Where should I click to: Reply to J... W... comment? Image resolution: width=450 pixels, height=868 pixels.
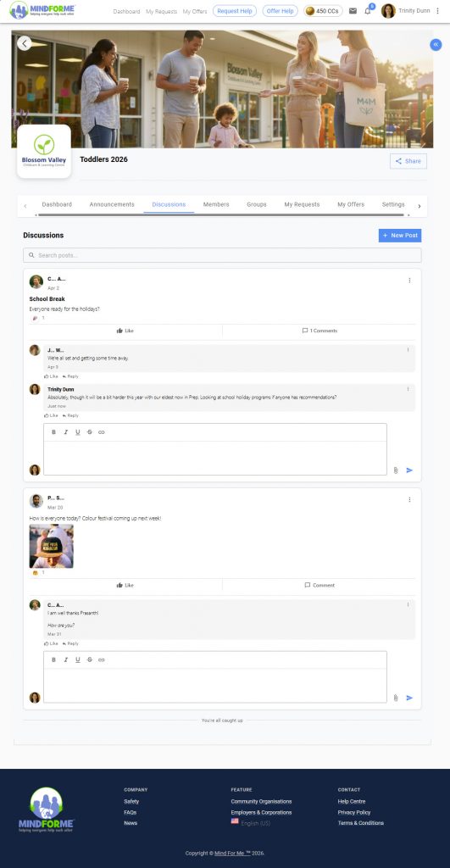70,376
